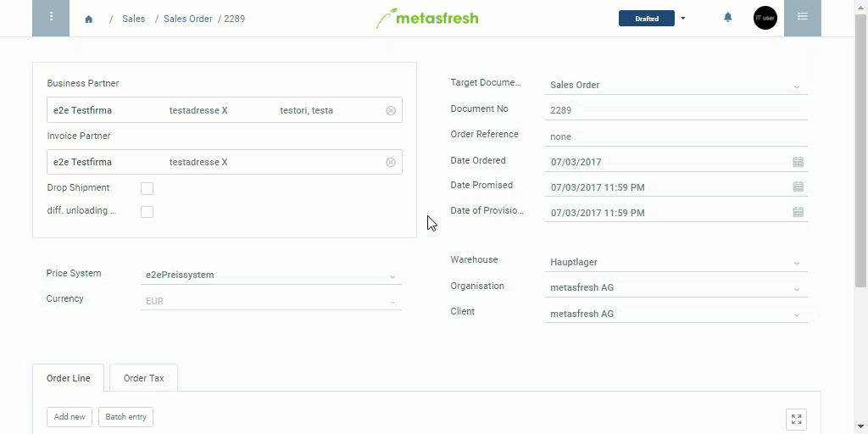This screenshot has width=868, height=434.
Task: Click breadcrumb document number 2289
Action: click(x=234, y=19)
